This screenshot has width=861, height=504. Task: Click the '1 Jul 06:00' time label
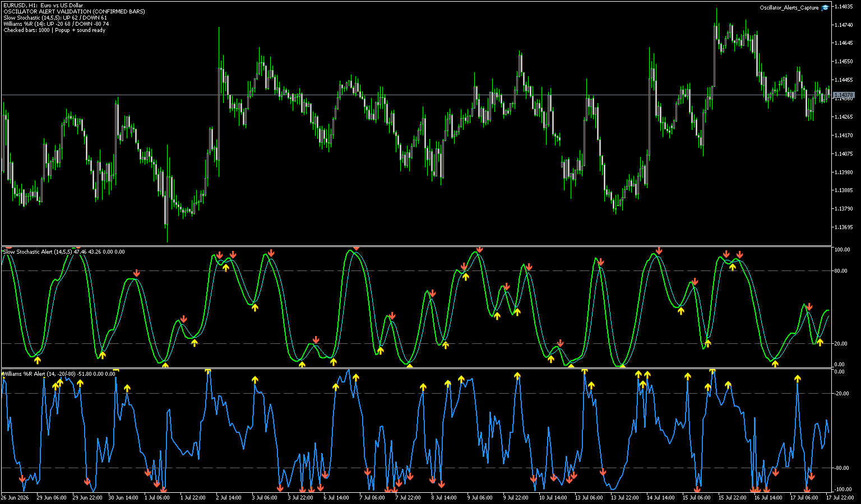(x=157, y=497)
